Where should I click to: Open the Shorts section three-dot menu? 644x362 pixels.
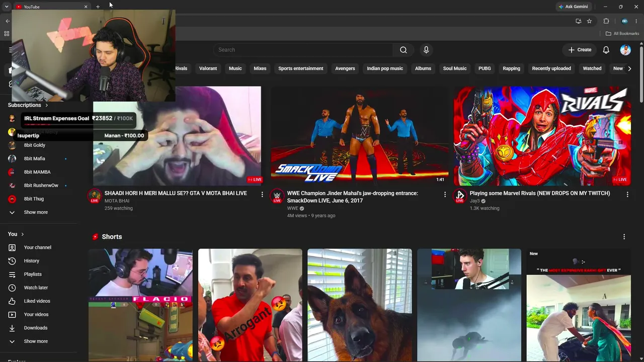tap(624, 237)
